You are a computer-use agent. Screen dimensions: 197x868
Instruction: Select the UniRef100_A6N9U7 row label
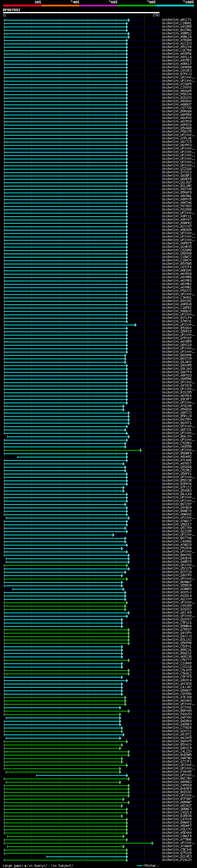[x=177, y=104]
